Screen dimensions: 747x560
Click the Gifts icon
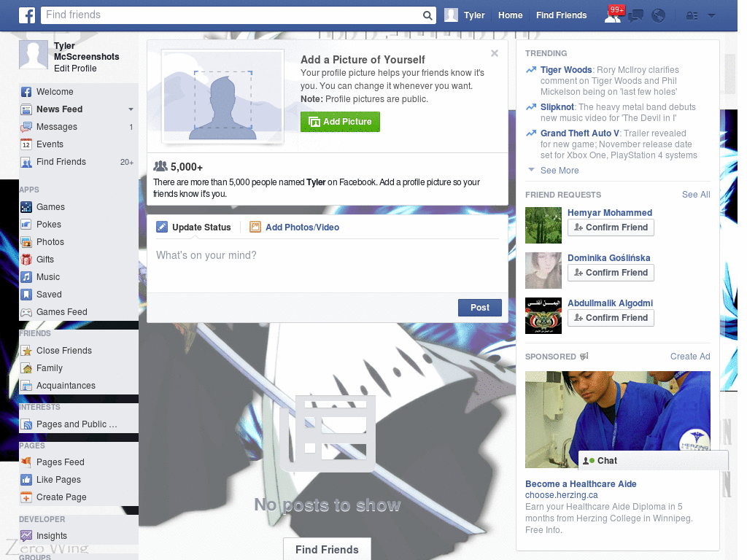click(x=27, y=260)
